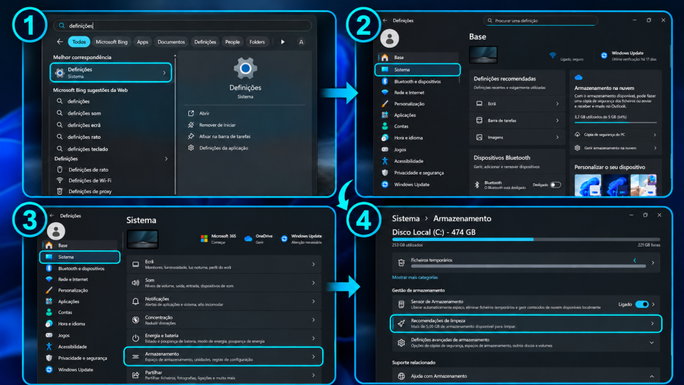Click Abrir in the Definições preview pane
Screen dimensions: 684x385
click(x=204, y=113)
